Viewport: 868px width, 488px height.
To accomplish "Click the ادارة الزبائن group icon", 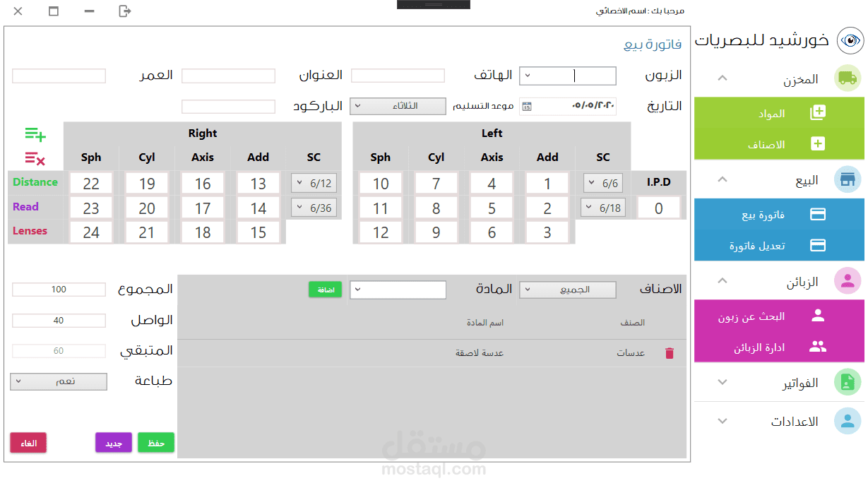I will tap(818, 347).
